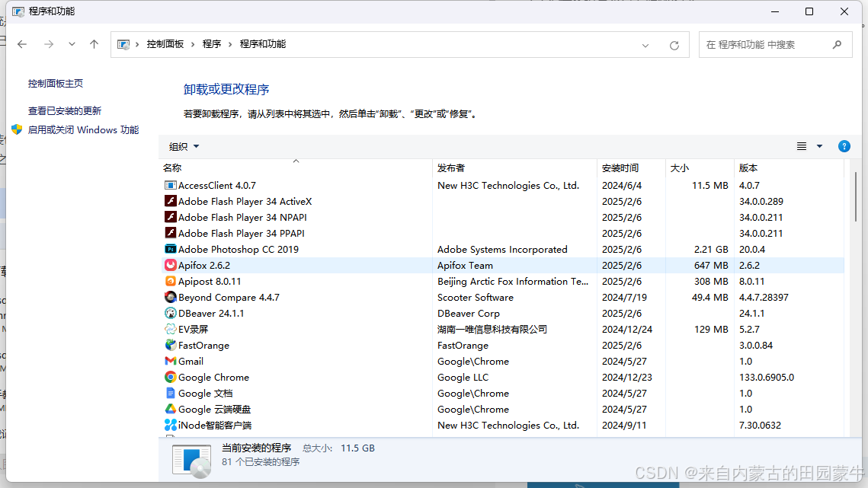
Task: Select the Google LLC publisher cell
Action: (x=463, y=378)
